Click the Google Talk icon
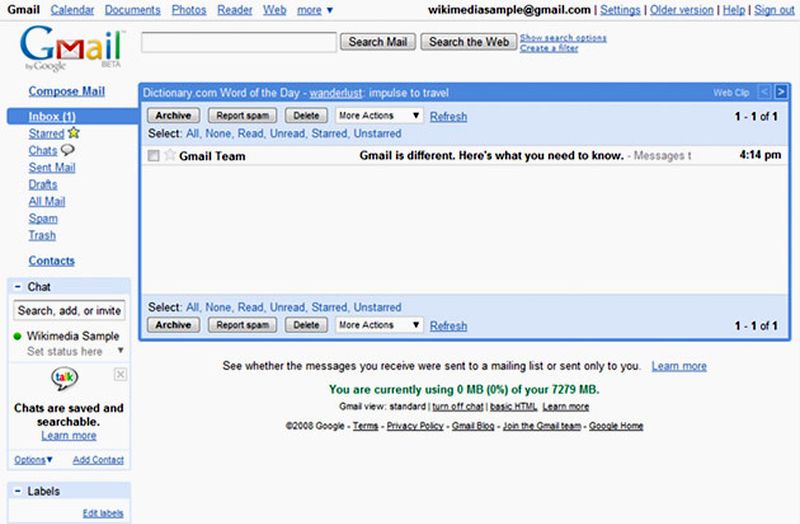This screenshot has height=524, width=800. coord(64,379)
